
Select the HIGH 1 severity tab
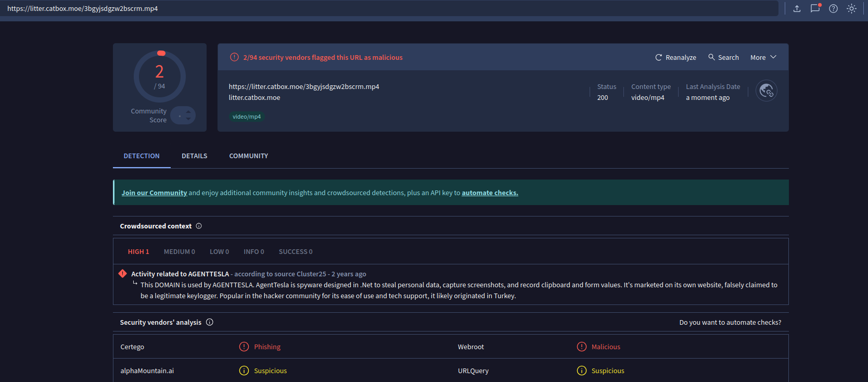[x=138, y=252]
